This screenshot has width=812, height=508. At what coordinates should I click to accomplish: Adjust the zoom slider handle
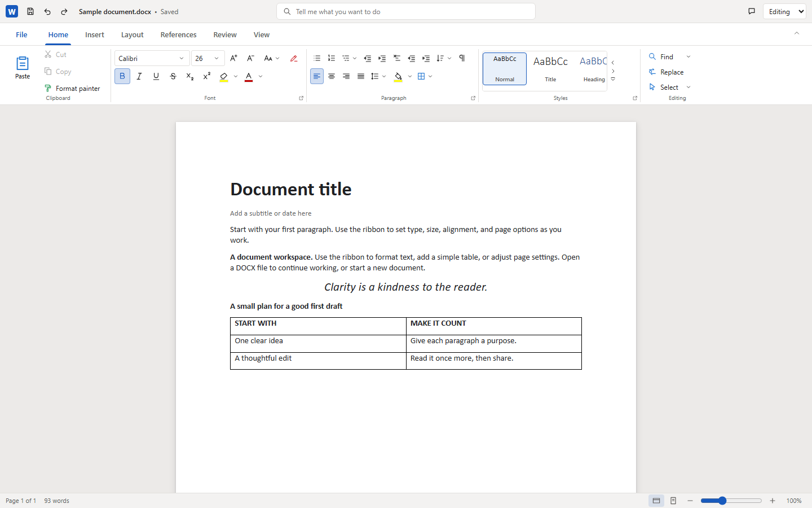(x=722, y=501)
